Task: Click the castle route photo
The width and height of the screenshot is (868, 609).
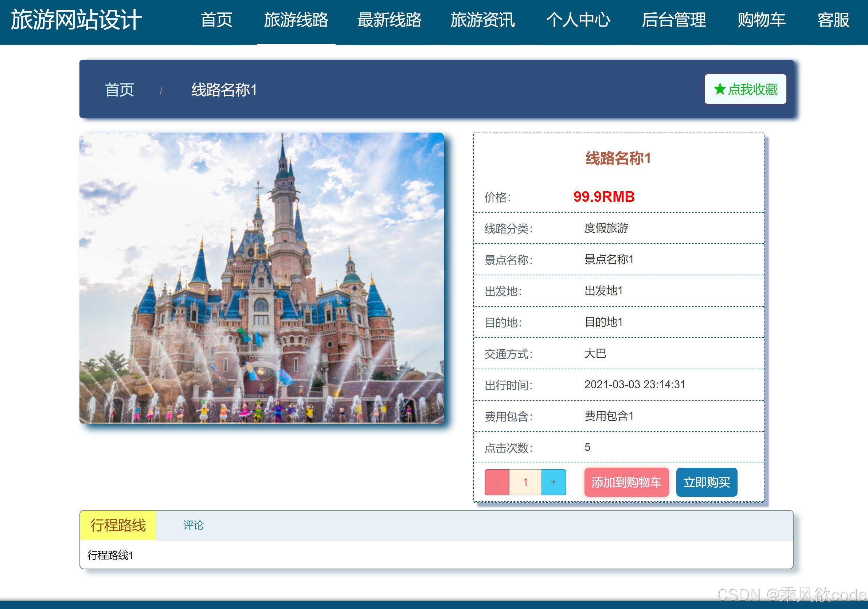Action: point(261,278)
